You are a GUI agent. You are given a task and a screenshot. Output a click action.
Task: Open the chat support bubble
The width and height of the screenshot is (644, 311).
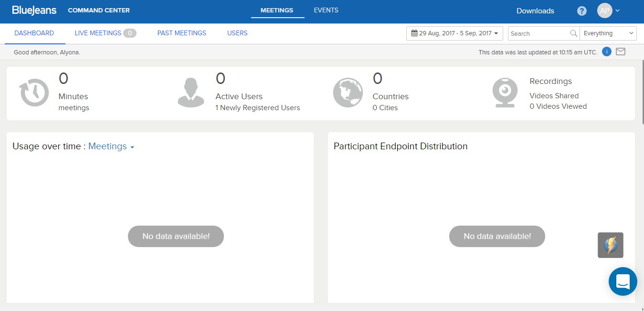pyautogui.click(x=623, y=281)
